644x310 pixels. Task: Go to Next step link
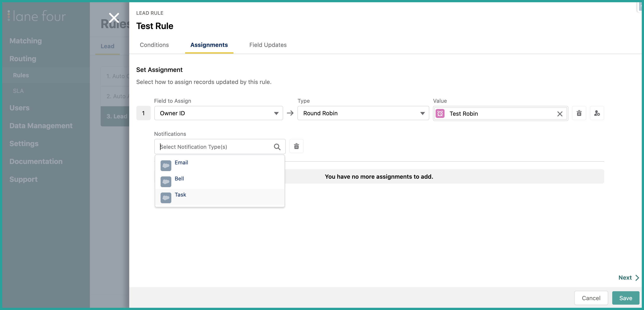[x=629, y=278]
